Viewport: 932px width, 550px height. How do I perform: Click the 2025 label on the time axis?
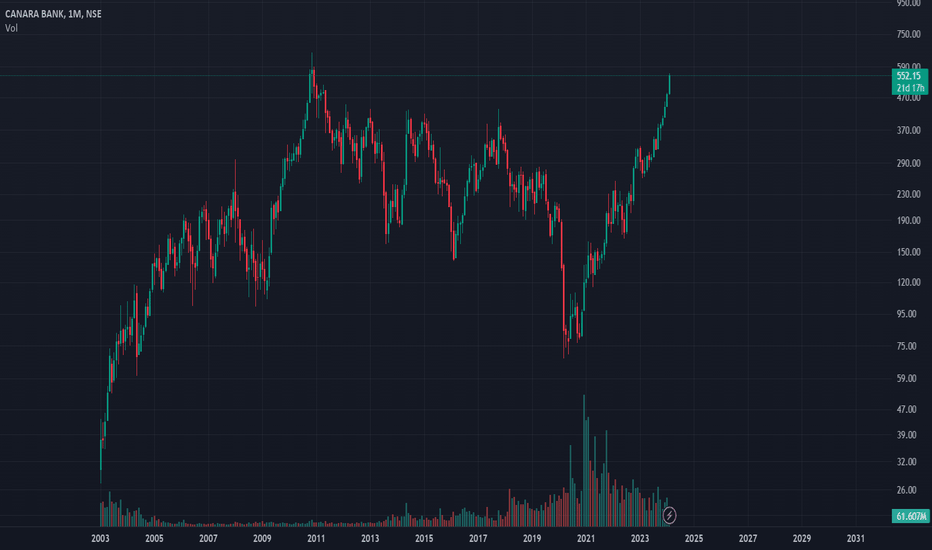point(694,538)
